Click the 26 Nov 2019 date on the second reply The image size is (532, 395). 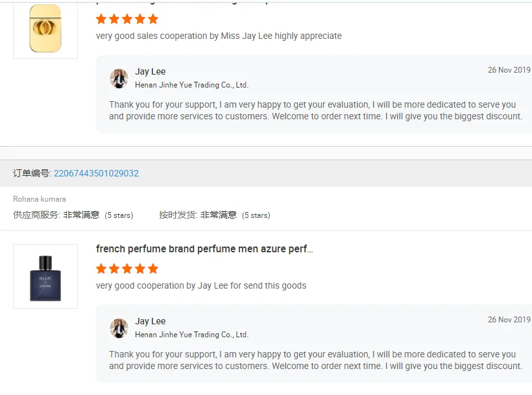[509, 320]
